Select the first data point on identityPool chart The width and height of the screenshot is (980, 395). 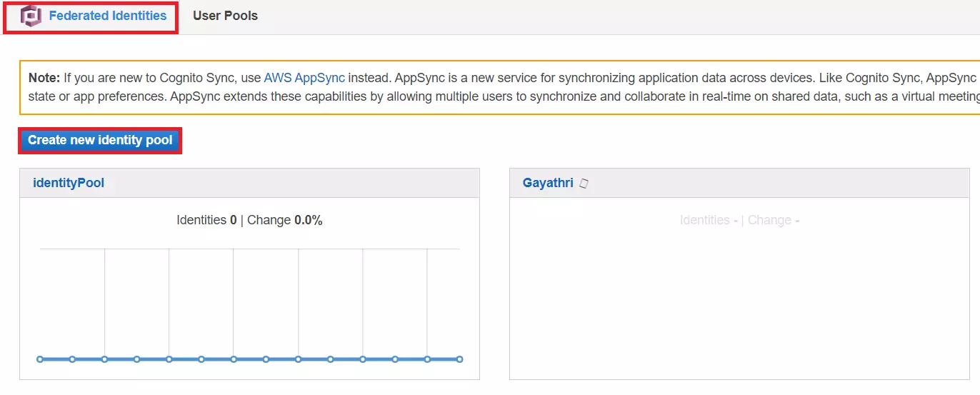point(40,359)
